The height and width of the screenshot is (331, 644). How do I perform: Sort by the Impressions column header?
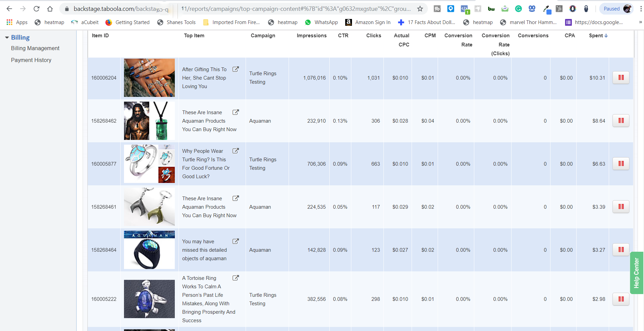[x=312, y=36]
